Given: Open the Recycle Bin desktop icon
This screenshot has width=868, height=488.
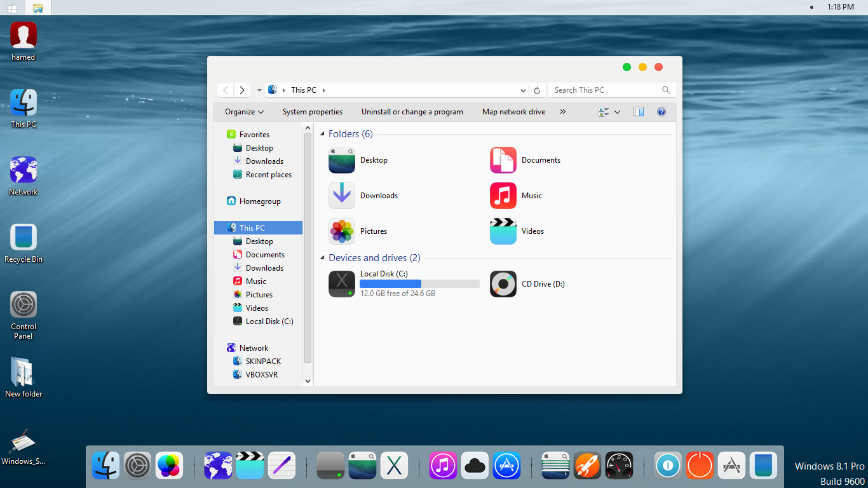Looking at the screenshot, I should 24,238.
